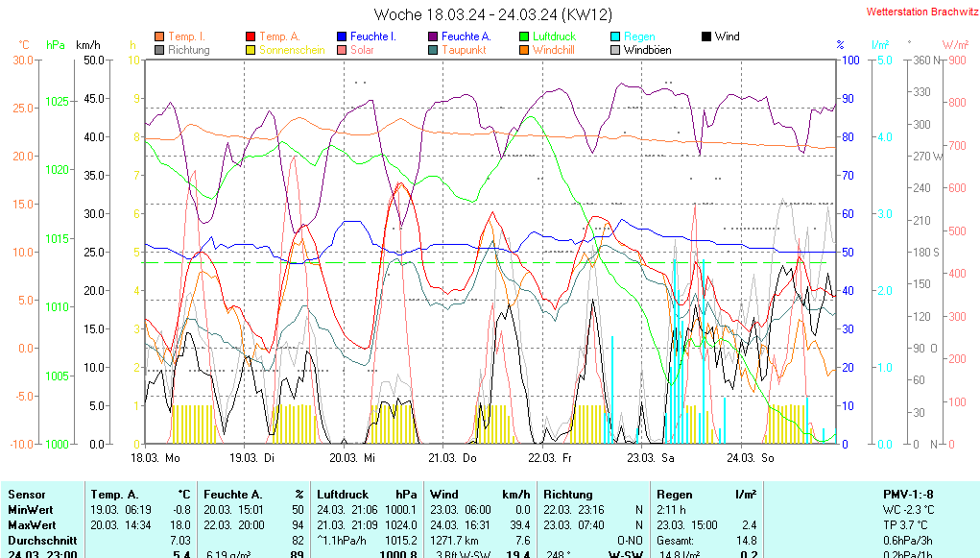Click the green Luftdruck legend swatch
This screenshot has height=558, width=980.
[524, 36]
